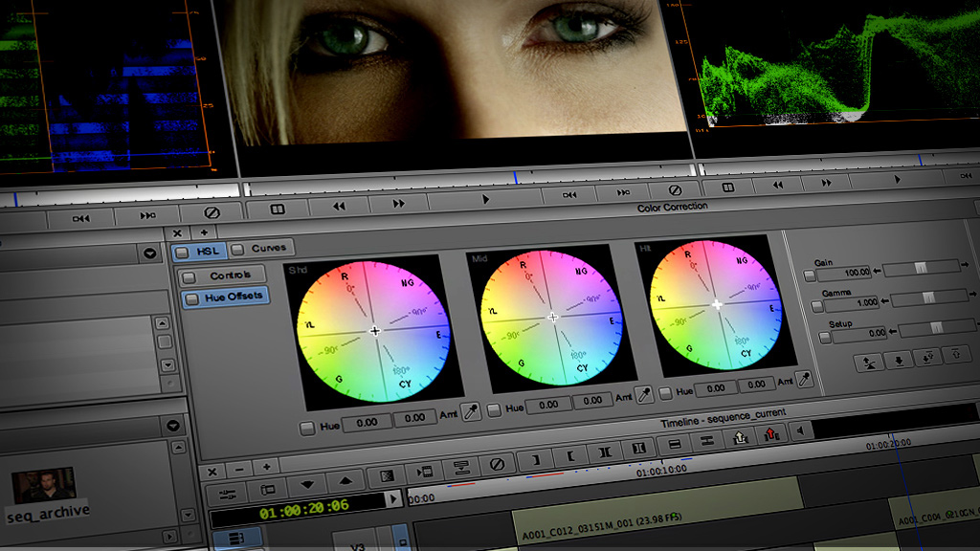Toggle the Gamma enable checkbox
This screenshot has width=980, height=551.
815,306
